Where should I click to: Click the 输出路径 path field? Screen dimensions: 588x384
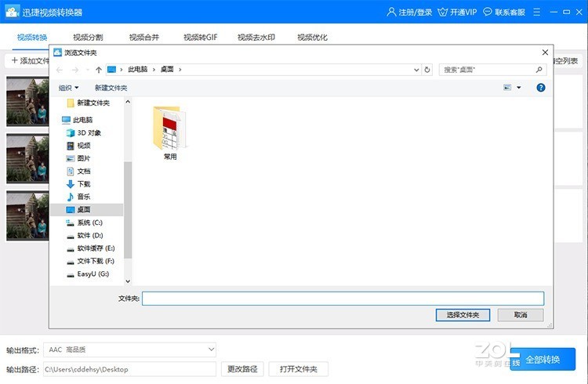[129, 369]
